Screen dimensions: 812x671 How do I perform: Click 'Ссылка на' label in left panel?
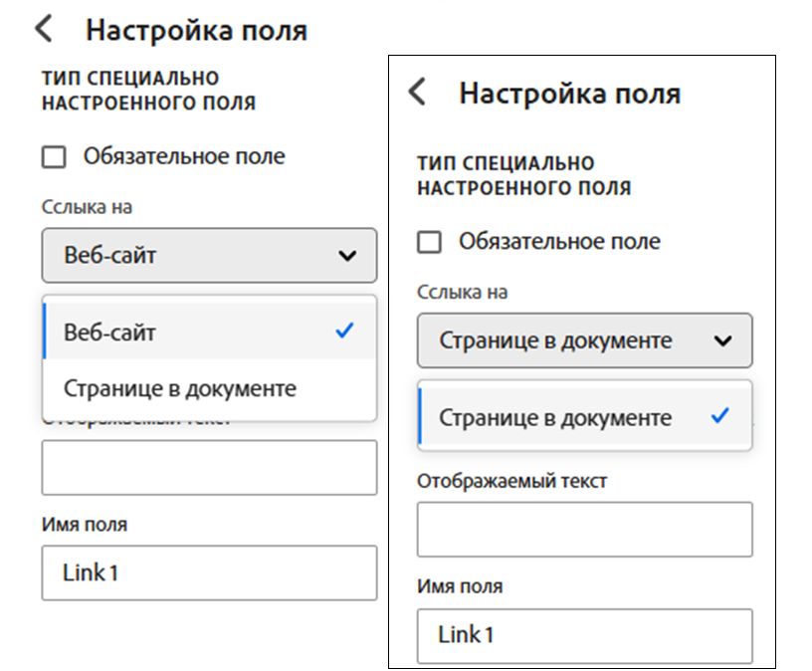[x=87, y=207]
